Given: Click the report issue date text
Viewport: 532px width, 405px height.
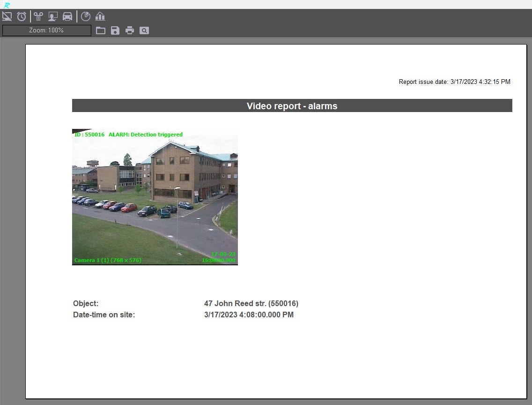Looking at the screenshot, I should point(454,82).
